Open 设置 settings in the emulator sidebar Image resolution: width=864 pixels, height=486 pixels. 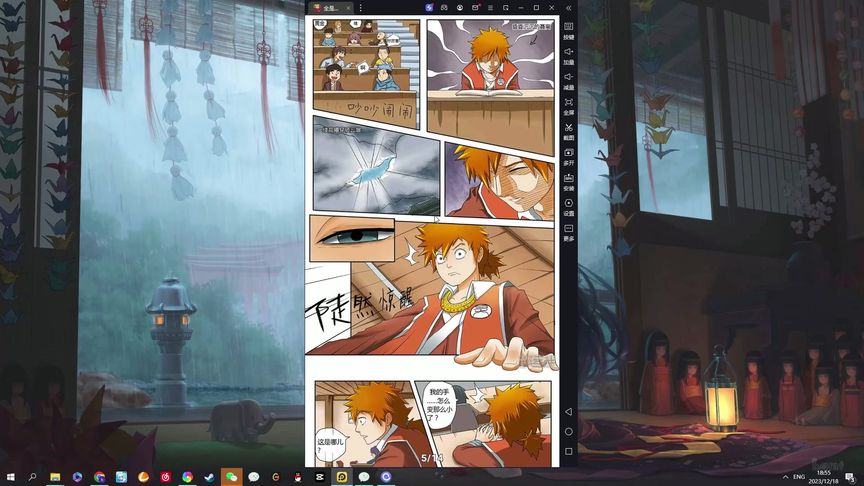pos(569,207)
